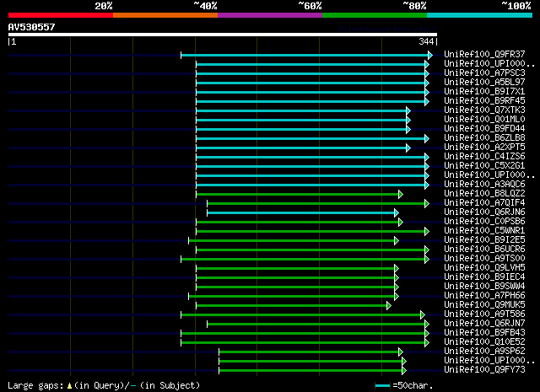
Task: Select hit label UniRef100_B9I7X1
Action: (484, 91)
